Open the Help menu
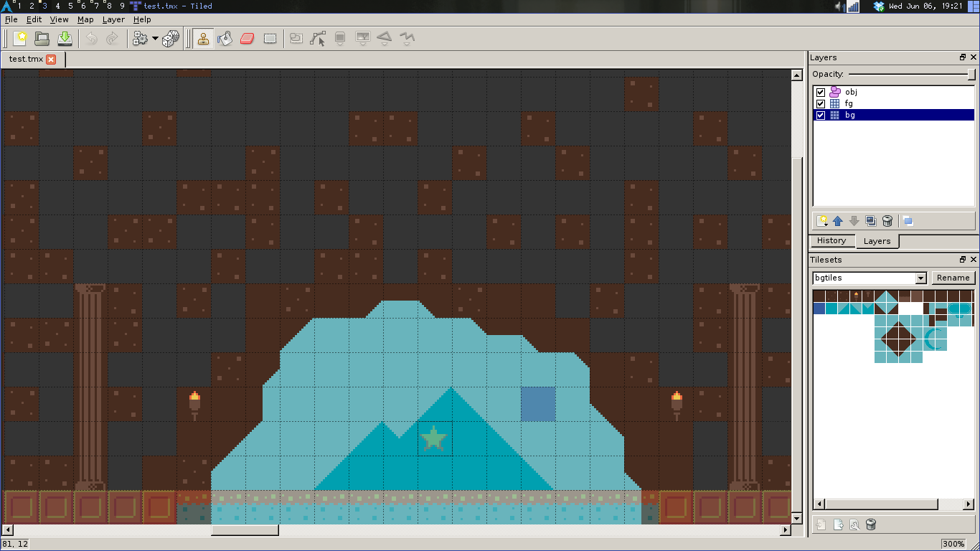 pyautogui.click(x=142, y=19)
